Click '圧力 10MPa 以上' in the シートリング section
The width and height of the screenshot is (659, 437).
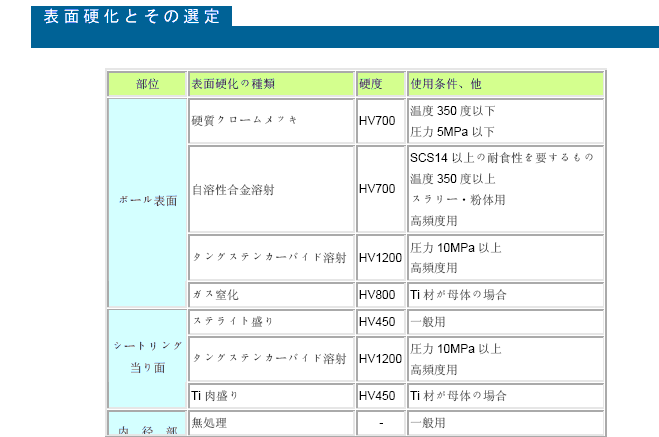[456, 349]
